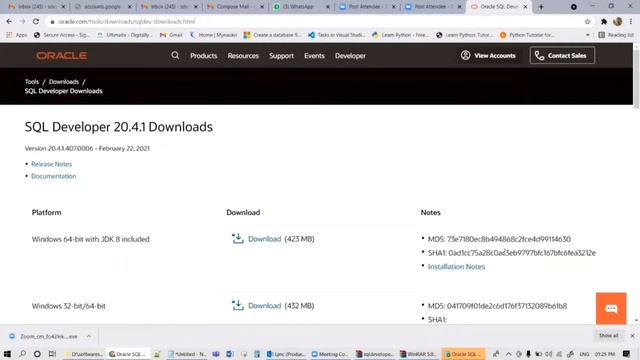Open the Tasks in Visual Studio bookmark
The width and height of the screenshot is (640, 360).
[337, 35]
